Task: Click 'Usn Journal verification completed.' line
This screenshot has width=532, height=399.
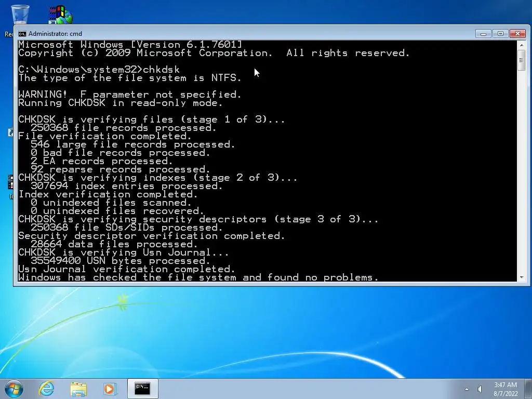Action: click(x=127, y=269)
